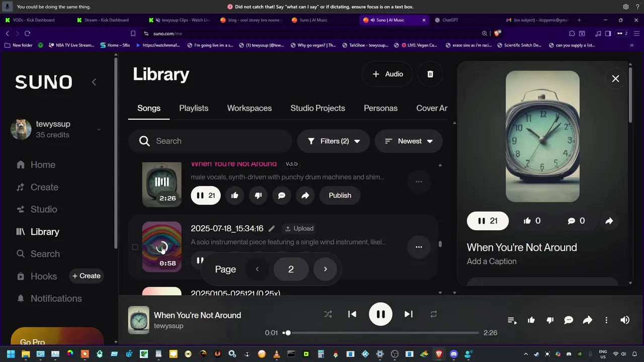This screenshot has height=362, width=644.
Task: Click the page number 2 box
Action: pos(291,269)
